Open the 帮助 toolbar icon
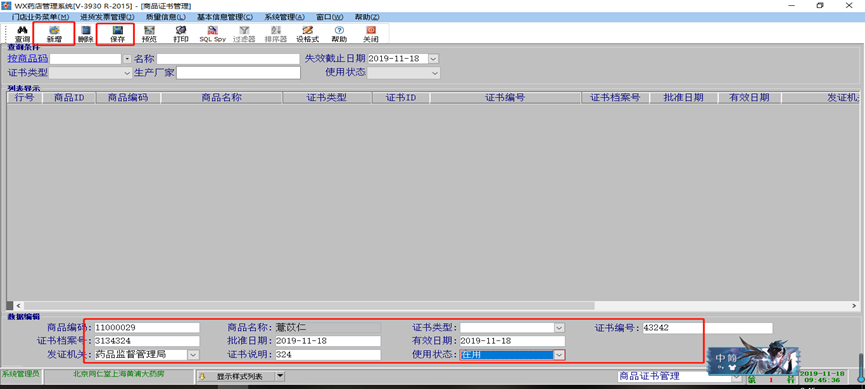The height and width of the screenshot is (389, 865). tap(339, 34)
